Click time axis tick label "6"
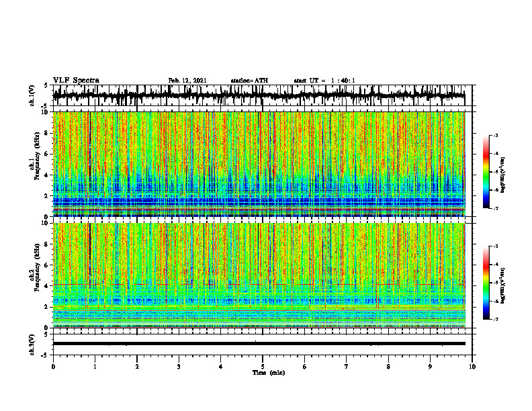 coord(305,367)
